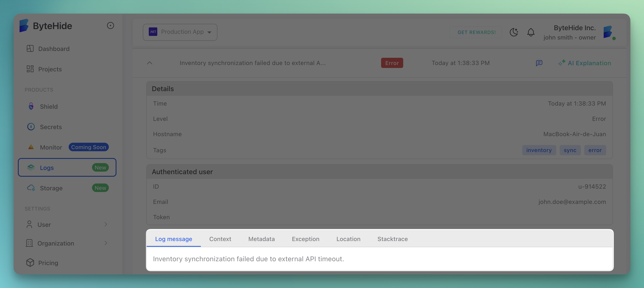Request an AI Explanation for the error

(x=585, y=63)
